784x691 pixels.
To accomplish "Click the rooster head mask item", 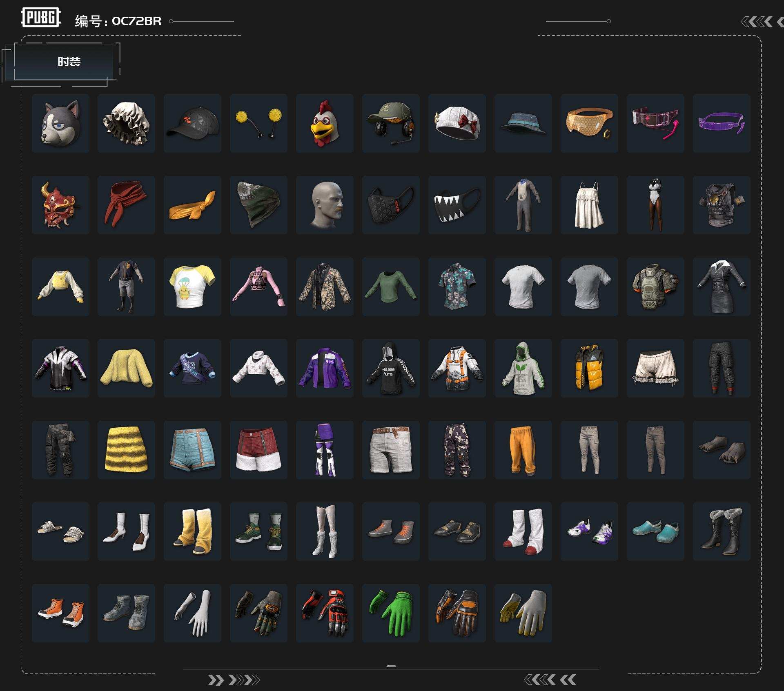I will click(x=325, y=123).
